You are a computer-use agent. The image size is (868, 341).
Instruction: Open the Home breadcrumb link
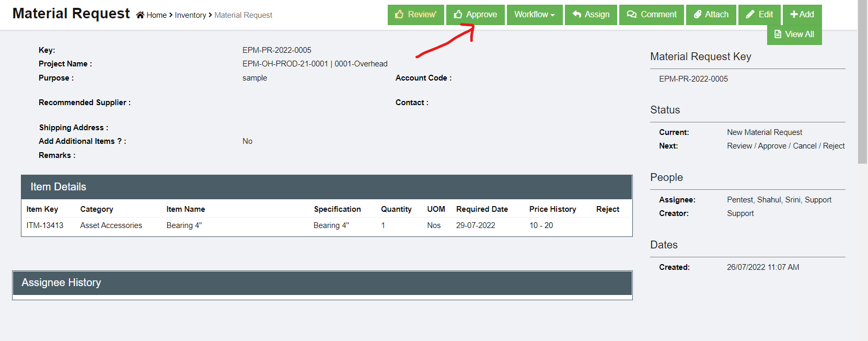pos(156,15)
